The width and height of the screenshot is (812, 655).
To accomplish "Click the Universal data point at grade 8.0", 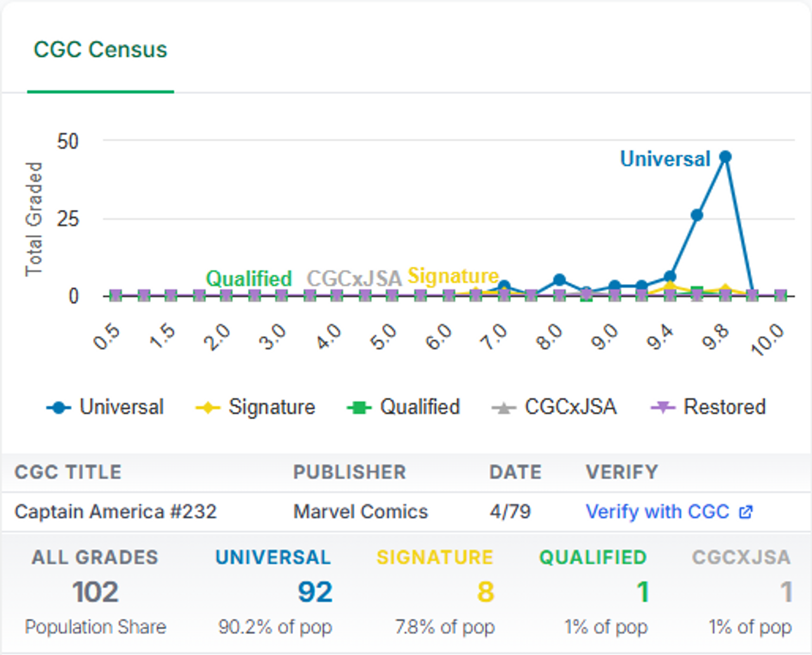I will click(559, 280).
